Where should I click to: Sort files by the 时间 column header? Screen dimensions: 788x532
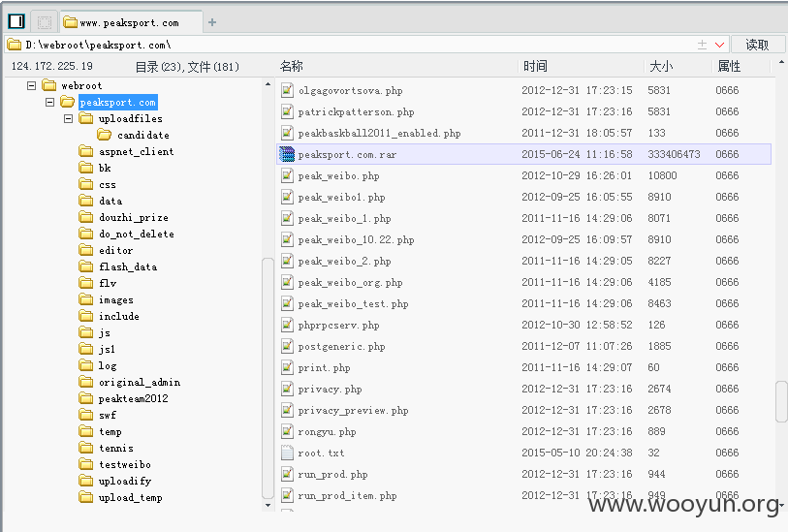click(x=535, y=66)
